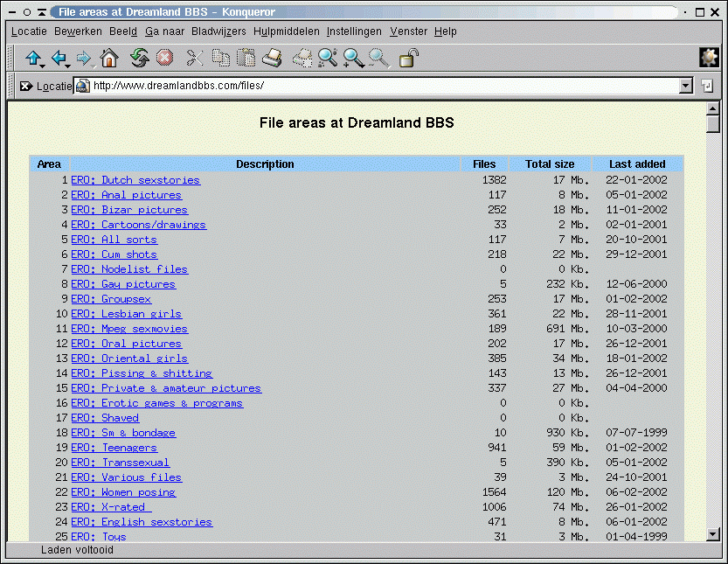728x564 pixels.
Task: Click the scroll down arrow of the vertical scrollbar
Action: 712,534
